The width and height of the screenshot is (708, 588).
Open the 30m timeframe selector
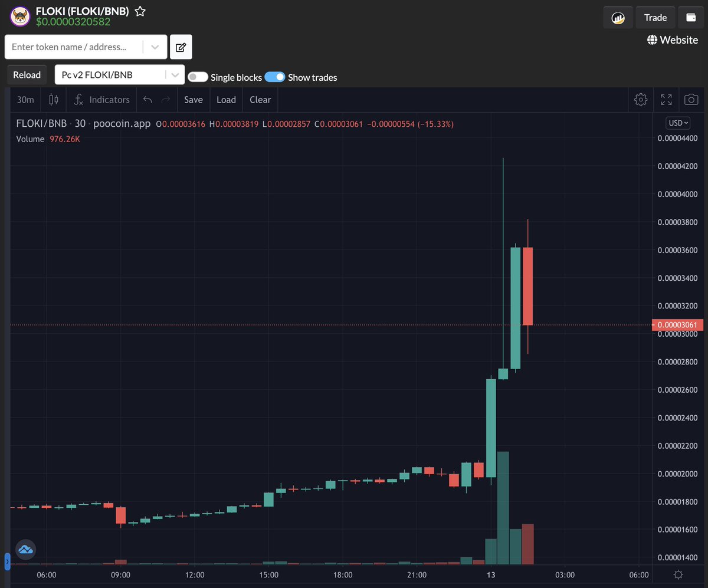pyautogui.click(x=25, y=100)
